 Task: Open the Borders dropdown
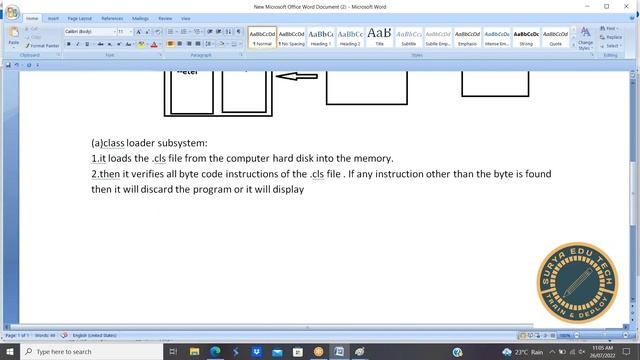coord(236,44)
